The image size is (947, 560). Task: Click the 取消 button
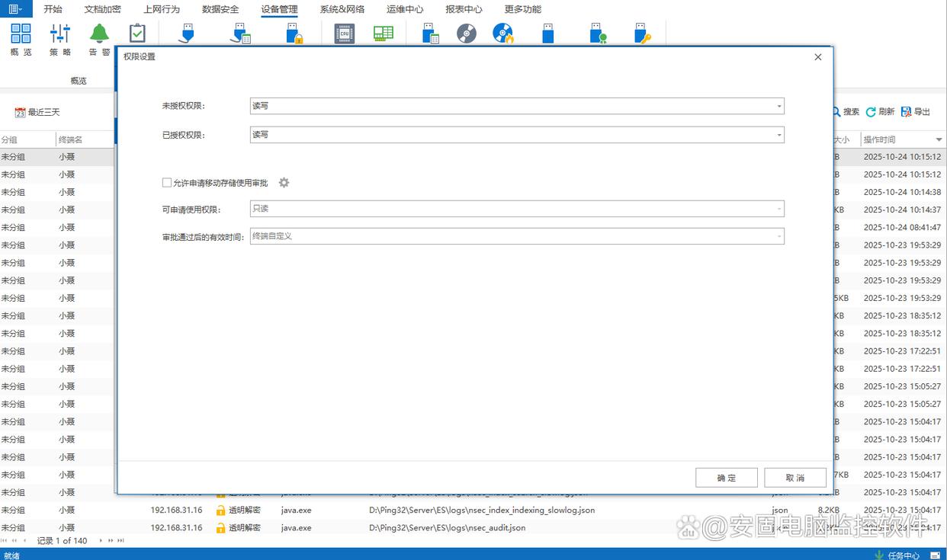coord(795,478)
